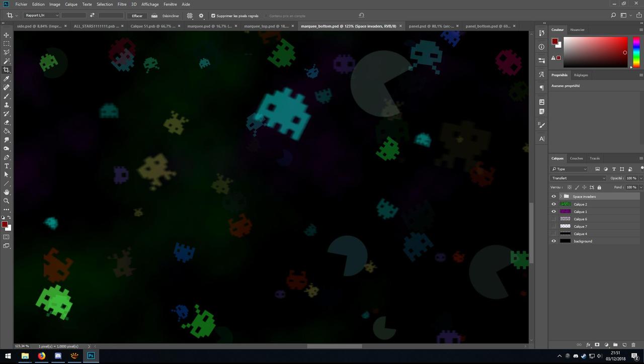This screenshot has width=644, height=364.
Task: Toggle Supprimer les pixels rognés checkbox
Action: (213, 16)
